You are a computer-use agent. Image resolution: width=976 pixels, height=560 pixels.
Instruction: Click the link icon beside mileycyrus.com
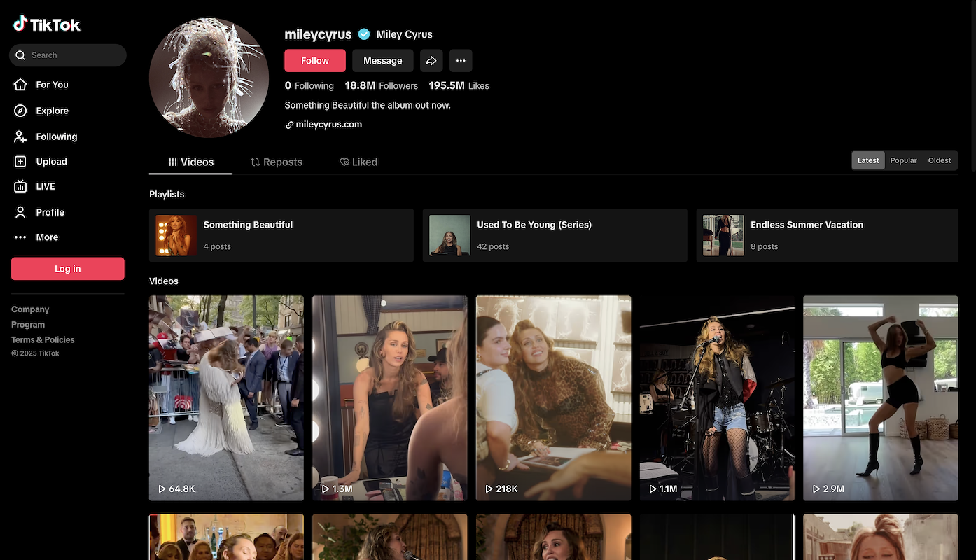pyautogui.click(x=289, y=125)
